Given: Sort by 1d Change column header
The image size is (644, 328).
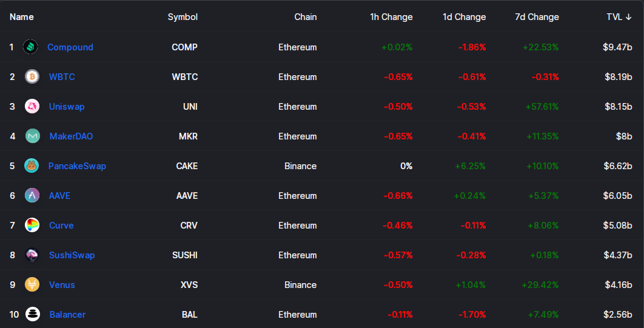Looking at the screenshot, I should pyautogui.click(x=464, y=17).
